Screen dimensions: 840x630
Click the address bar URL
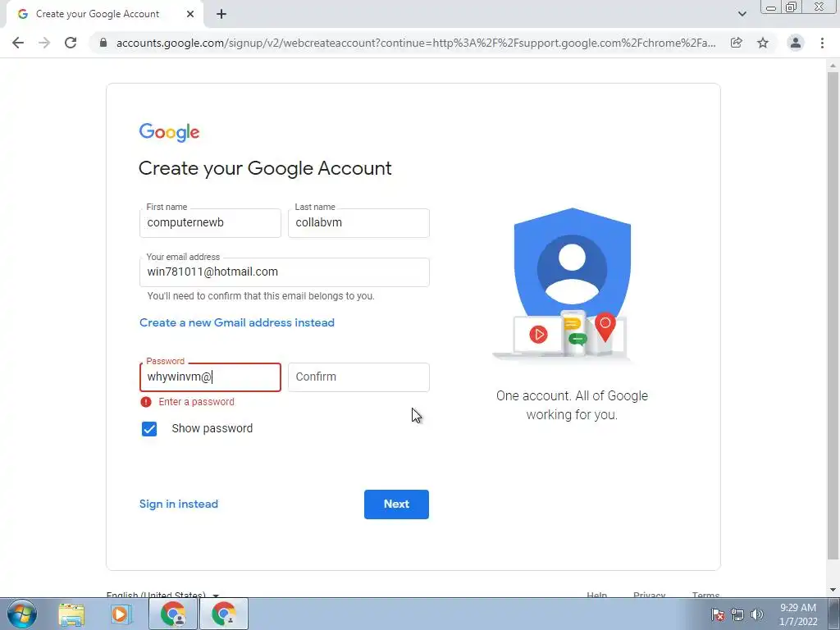pos(416,43)
